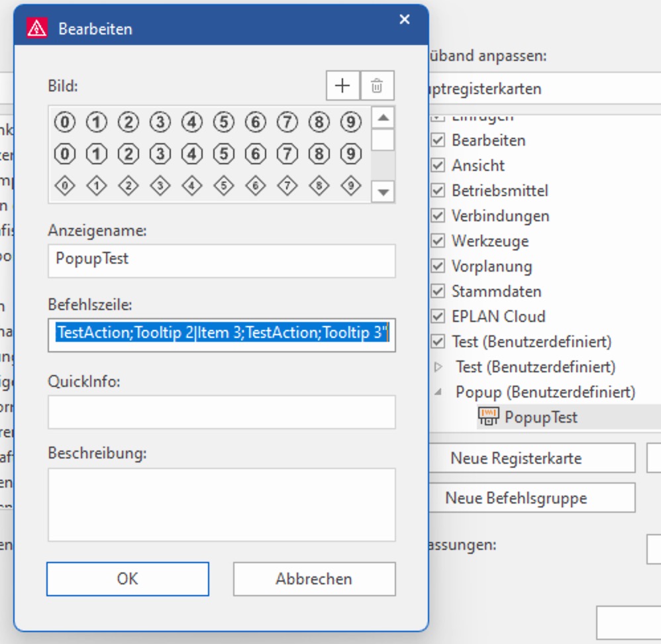Select the Verbindungen entry in list
This screenshot has height=644, width=661.
[x=500, y=216]
